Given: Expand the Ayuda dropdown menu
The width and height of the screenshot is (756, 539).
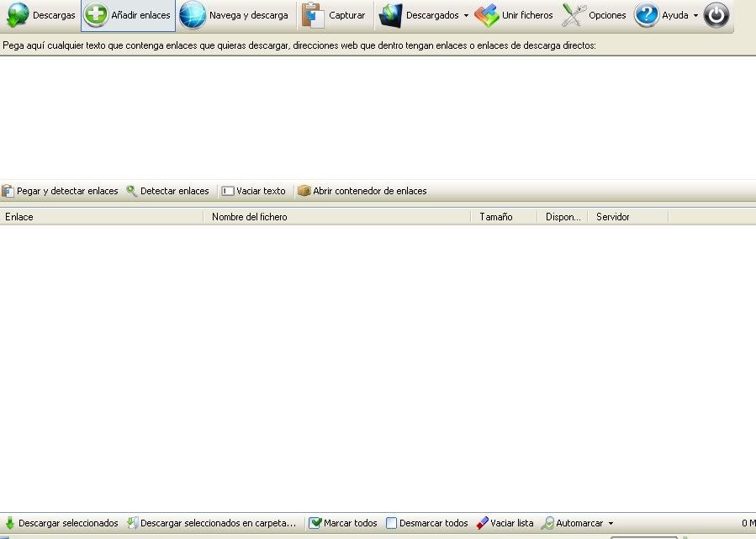Looking at the screenshot, I should tap(695, 16).
